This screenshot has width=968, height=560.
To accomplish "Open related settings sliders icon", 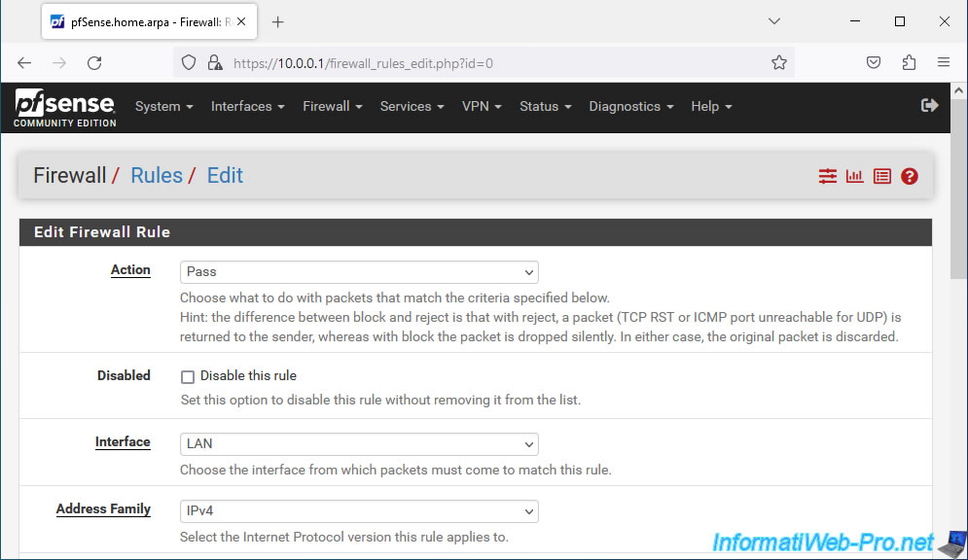I will 827,176.
